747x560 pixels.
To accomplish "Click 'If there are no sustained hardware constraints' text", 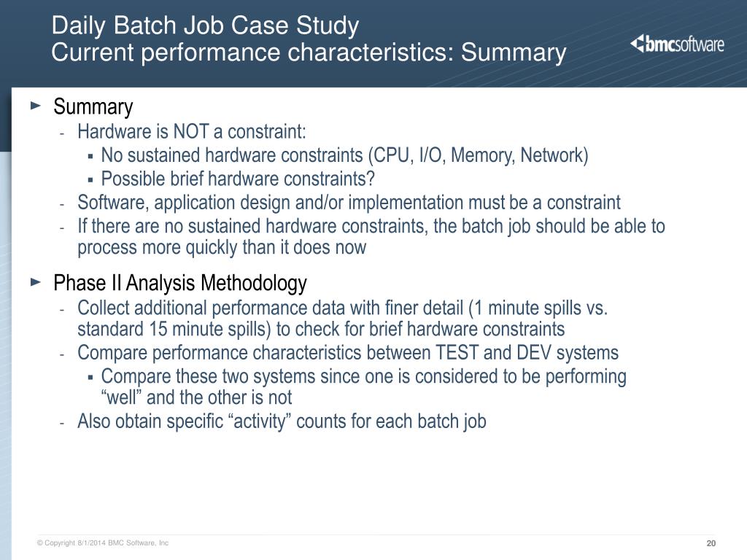I will (371, 237).
